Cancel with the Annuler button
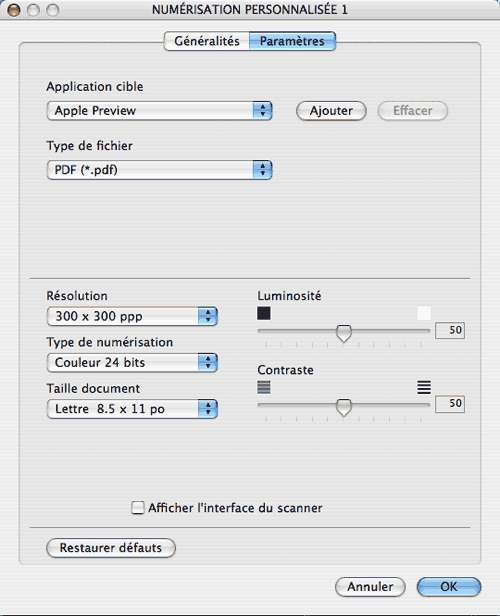This screenshot has height=616, width=500. [x=370, y=587]
